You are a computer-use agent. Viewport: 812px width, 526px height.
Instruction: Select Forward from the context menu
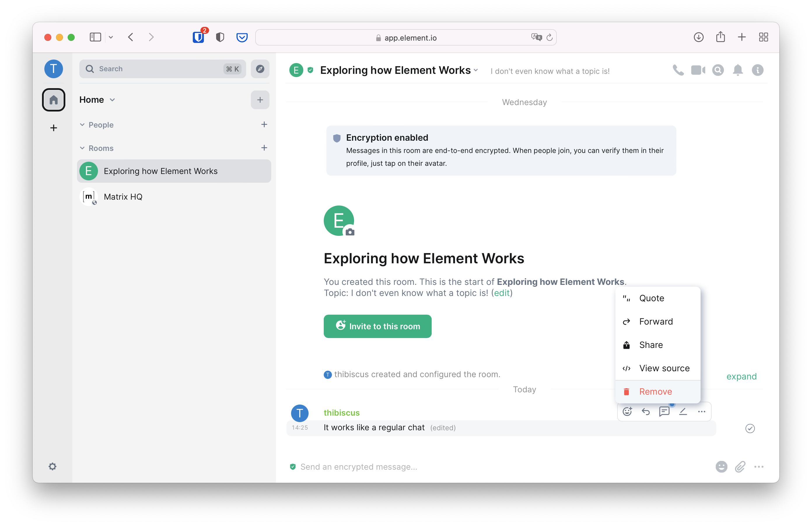656,322
